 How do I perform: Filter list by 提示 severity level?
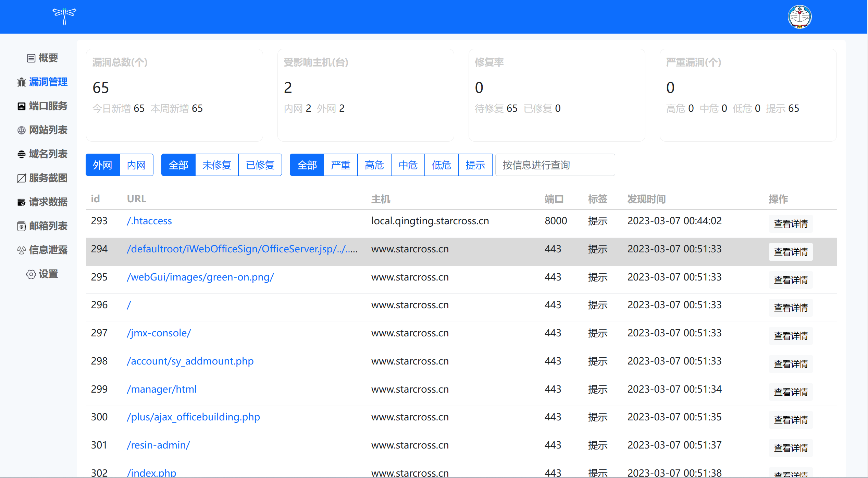(475, 165)
